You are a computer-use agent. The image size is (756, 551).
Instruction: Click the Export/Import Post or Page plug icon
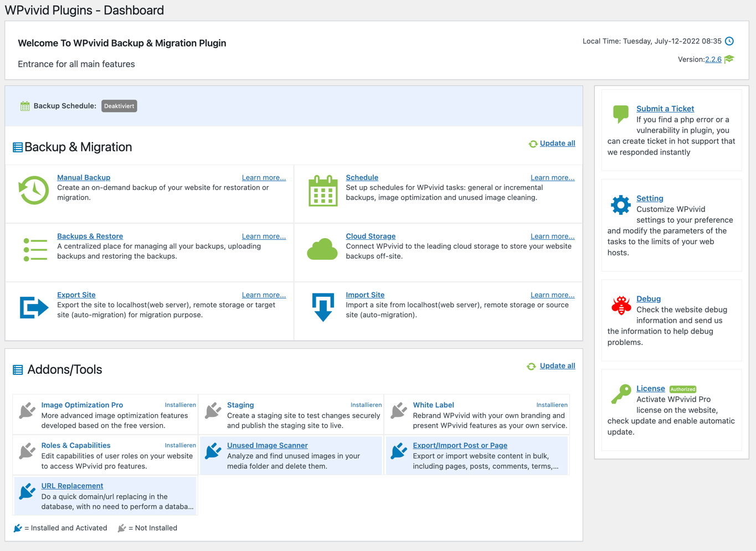click(399, 451)
